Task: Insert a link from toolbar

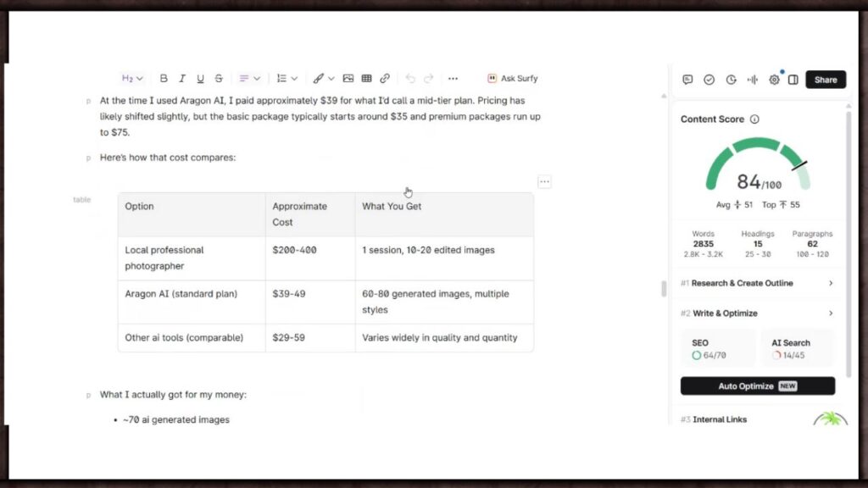Action: click(x=385, y=79)
